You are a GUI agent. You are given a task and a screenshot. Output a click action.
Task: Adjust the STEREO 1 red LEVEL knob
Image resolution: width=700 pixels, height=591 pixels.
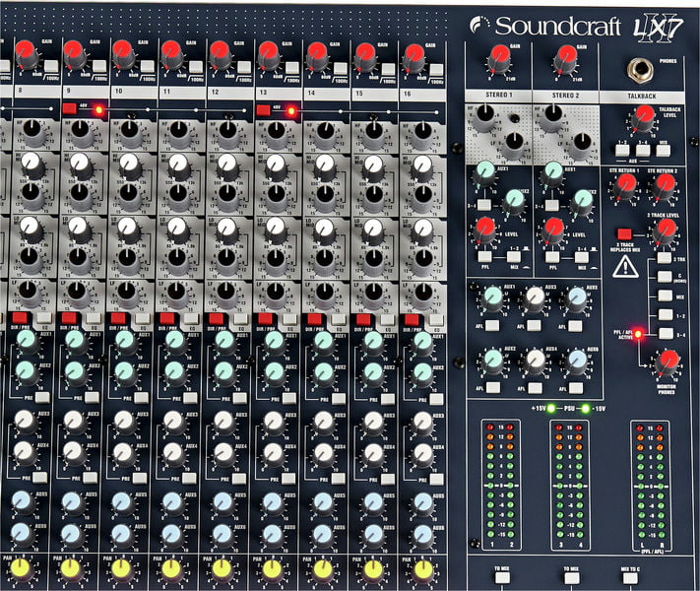(485, 231)
